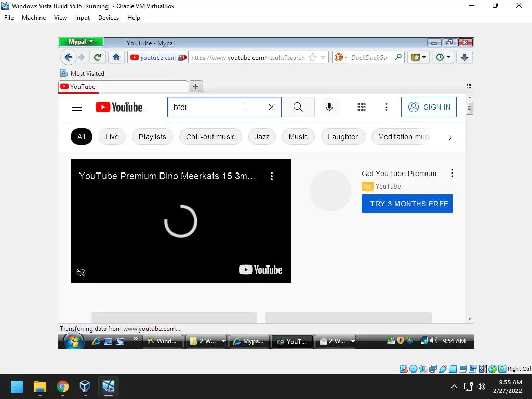The width and height of the screenshot is (532, 399).
Task: Click VirtualBox optical disk status icon
Action: [x=413, y=369]
